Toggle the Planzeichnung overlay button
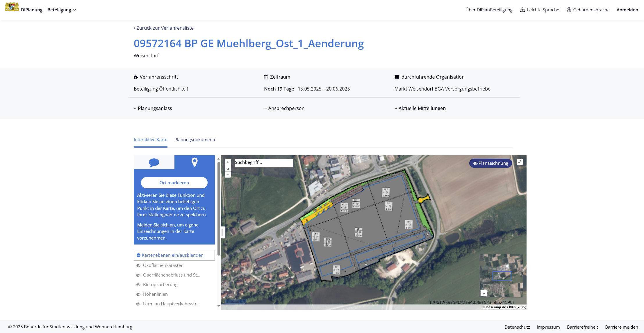Viewport: 644px width, 333px height. [x=490, y=163]
